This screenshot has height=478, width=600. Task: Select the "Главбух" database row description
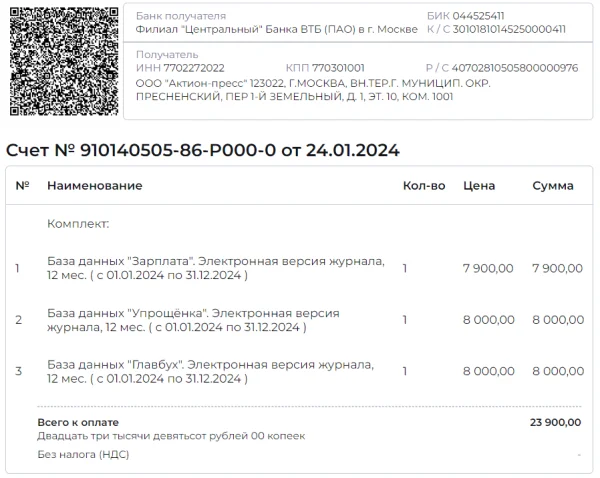coord(210,372)
